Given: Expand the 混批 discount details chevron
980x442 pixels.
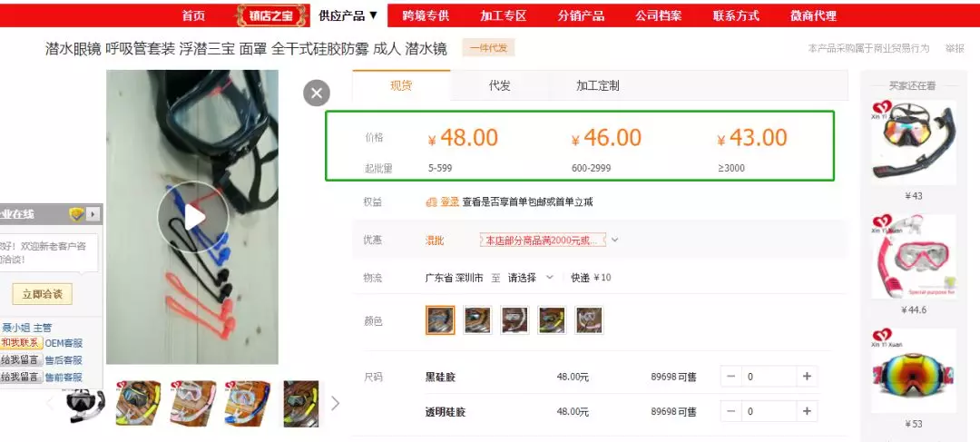Looking at the screenshot, I should coord(614,240).
